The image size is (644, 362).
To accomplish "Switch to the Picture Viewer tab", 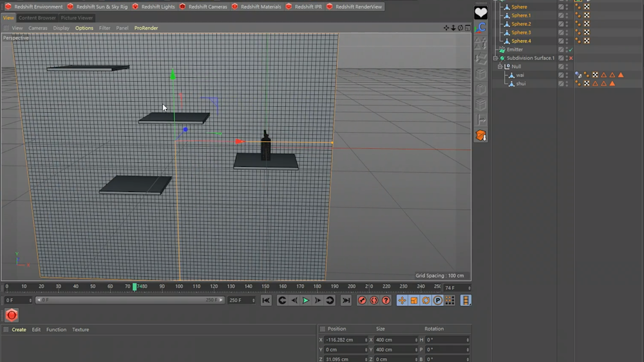I will click(x=77, y=18).
